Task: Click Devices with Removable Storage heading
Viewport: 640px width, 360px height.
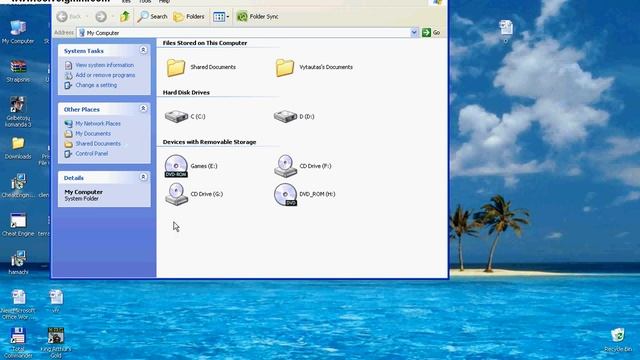Action: coord(209,142)
